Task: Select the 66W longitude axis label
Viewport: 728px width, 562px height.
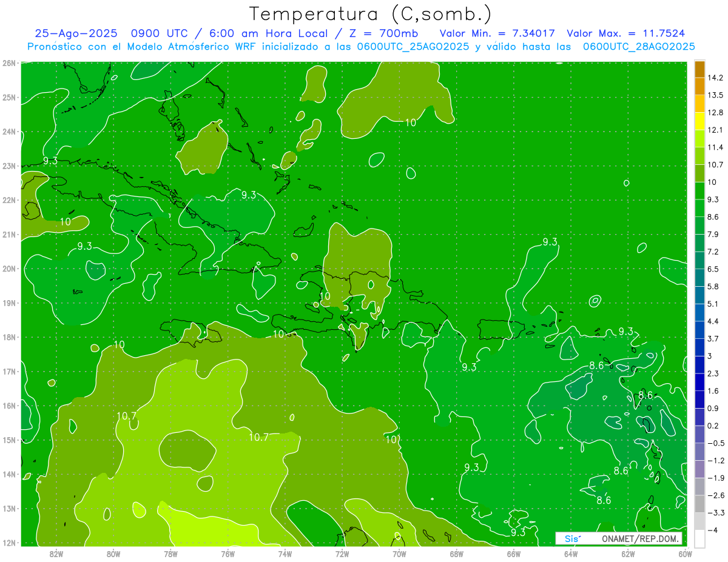Action: [x=513, y=554]
